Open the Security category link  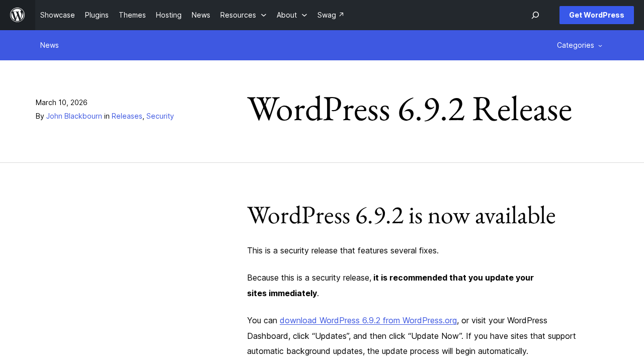[160, 116]
